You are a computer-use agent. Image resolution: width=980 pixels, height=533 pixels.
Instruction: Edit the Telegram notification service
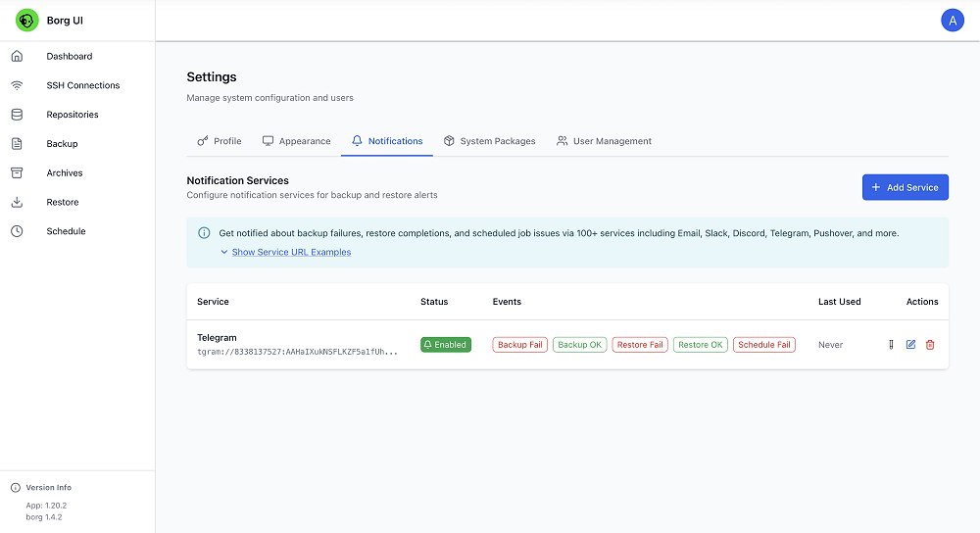pos(910,345)
